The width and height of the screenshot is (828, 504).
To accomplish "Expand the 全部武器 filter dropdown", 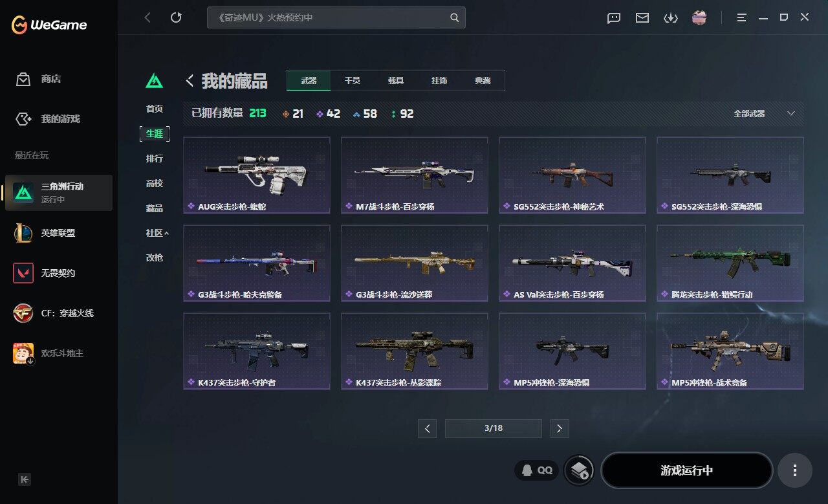I will coord(764,113).
